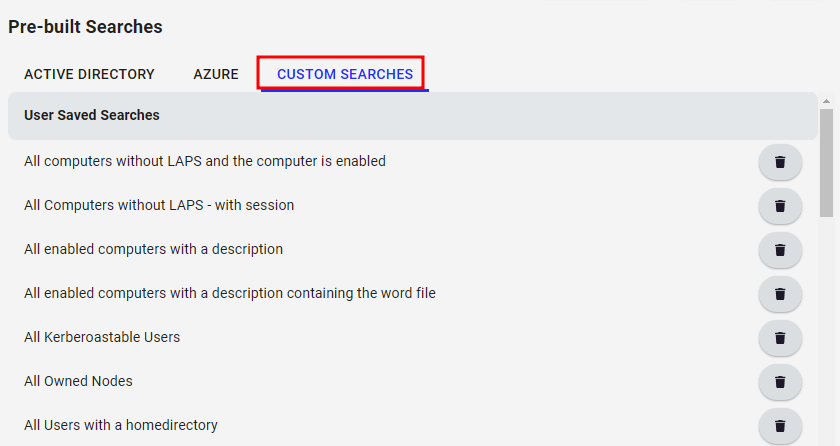The image size is (840, 446).
Task: Run the 'All Users with a homedirectory' query
Action: (x=121, y=425)
